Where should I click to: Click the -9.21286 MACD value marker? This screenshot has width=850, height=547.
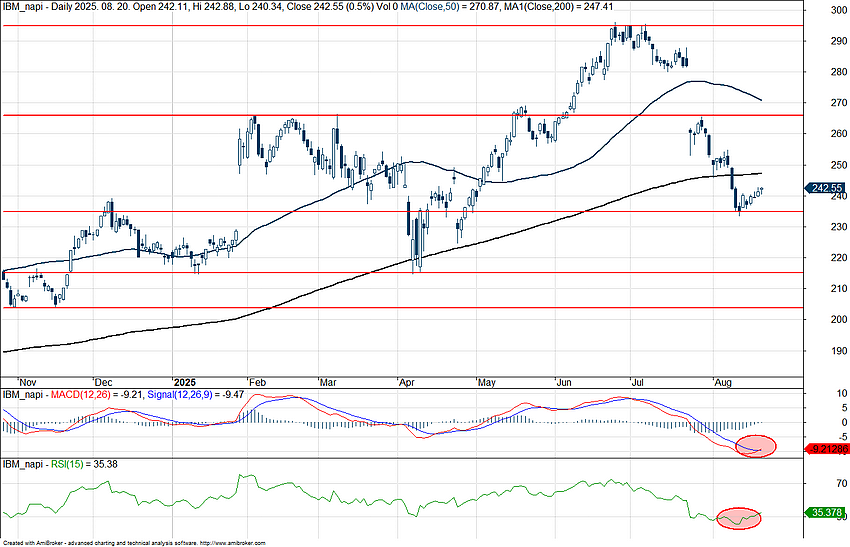pos(827,449)
